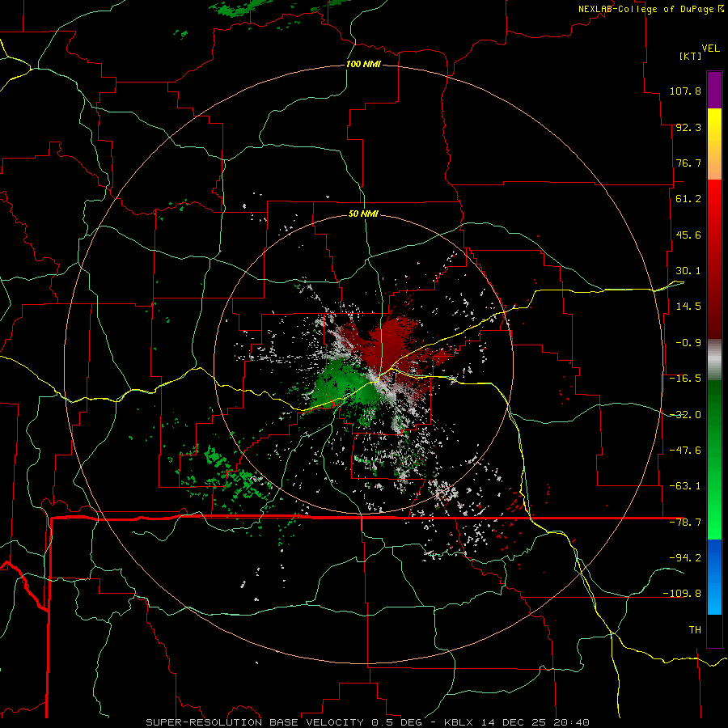Click the 61.2 value on velocity scale
This screenshot has height=728, width=728.
688,199
